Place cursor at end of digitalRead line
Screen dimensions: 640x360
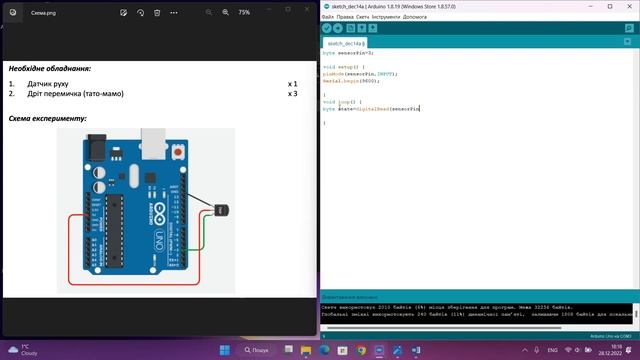420,109
